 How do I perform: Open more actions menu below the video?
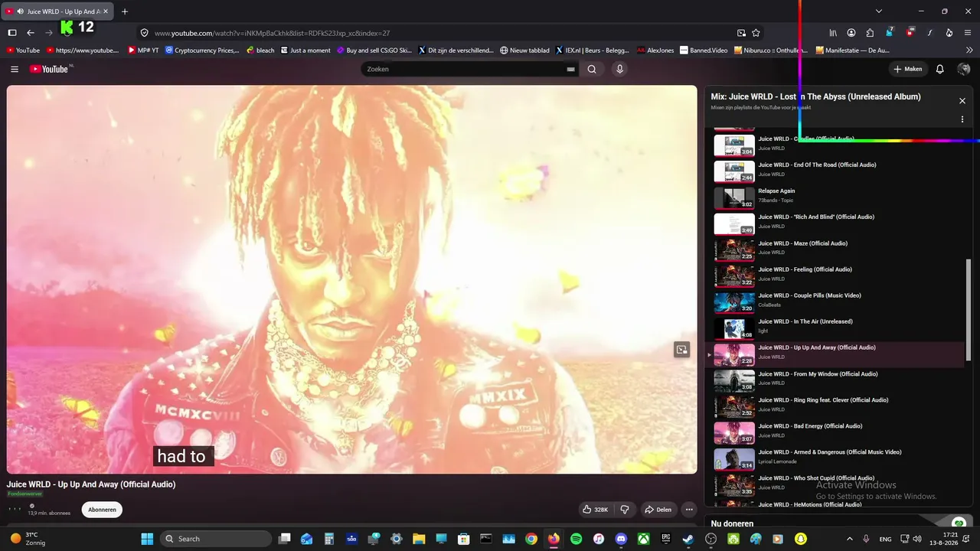pyautogui.click(x=689, y=510)
